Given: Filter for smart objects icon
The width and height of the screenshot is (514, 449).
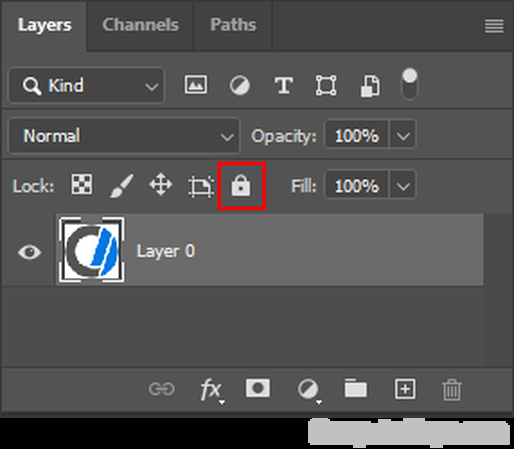Looking at the screenshot, I should click(370, 86).
